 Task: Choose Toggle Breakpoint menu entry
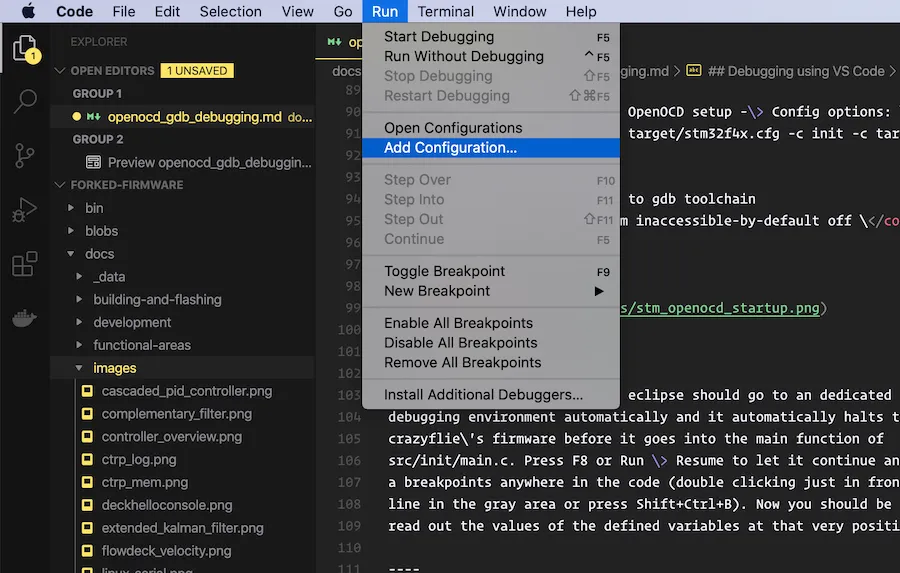[444, 271]
